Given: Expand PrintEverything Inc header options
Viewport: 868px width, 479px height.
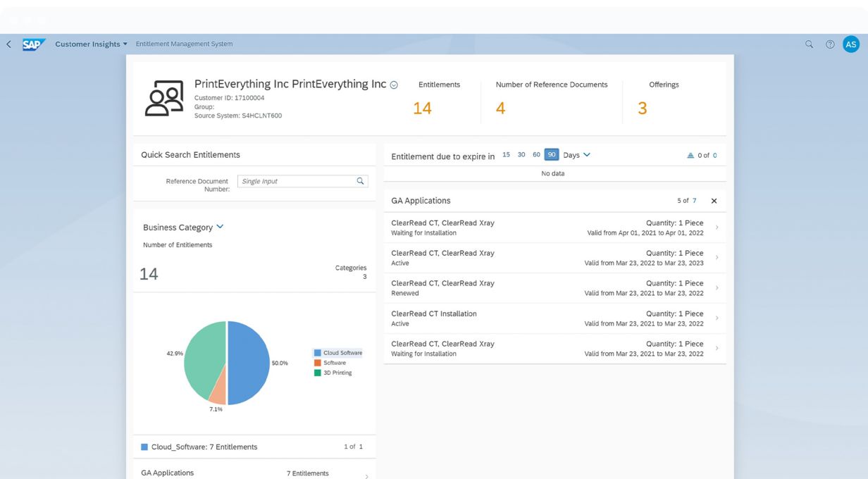Looking at the screenshot, I should pyautogui.click(x=394, y=85).
